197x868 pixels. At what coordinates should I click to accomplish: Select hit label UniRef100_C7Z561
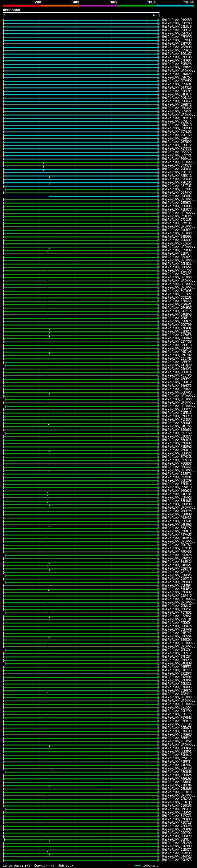tap(177, 616)
